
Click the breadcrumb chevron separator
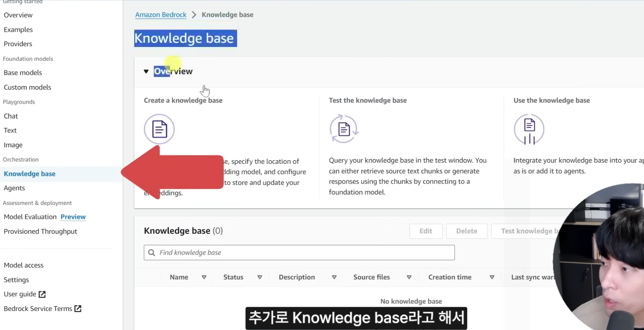coord(194,15)
